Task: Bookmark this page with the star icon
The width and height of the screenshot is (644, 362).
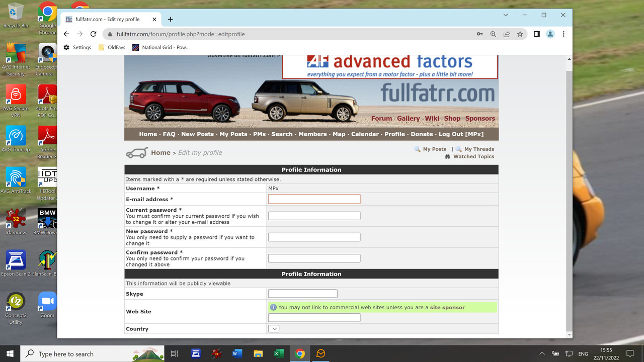Action: click(x=520, y=34)
